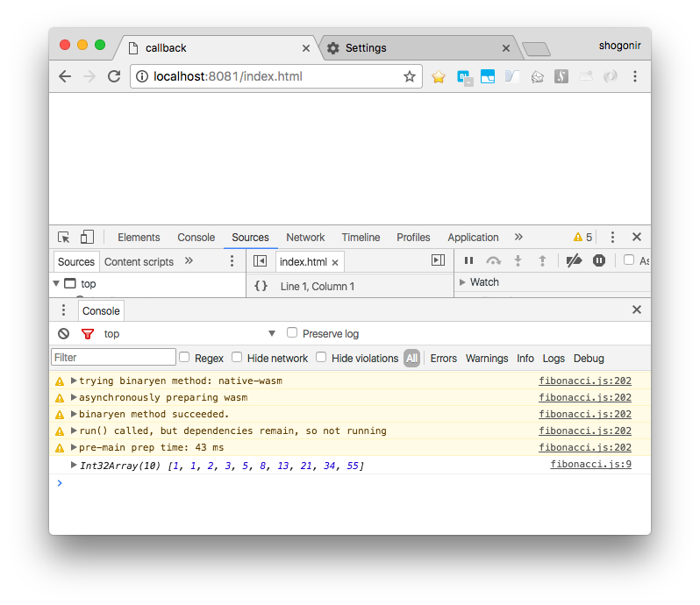This screenshot has height=605, width=700.
Task: Toggle the device toolbar icon
Action: coord(87,237)
